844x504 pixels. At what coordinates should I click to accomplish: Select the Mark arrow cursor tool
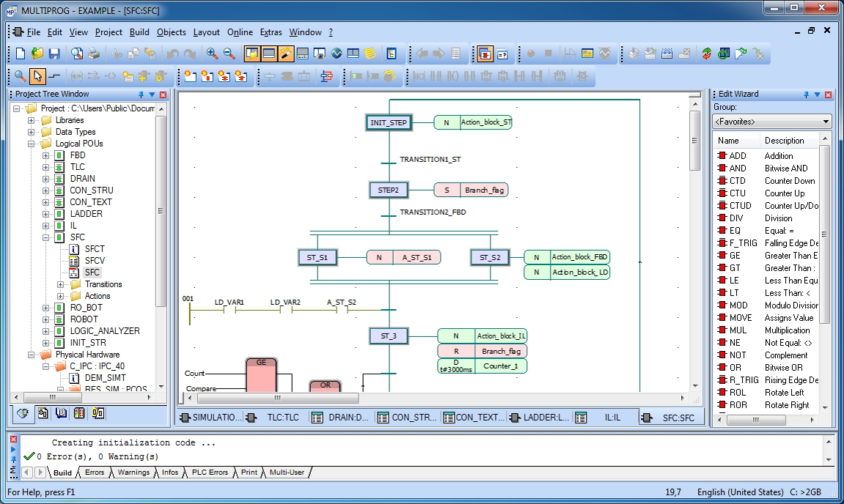(37, 76)
